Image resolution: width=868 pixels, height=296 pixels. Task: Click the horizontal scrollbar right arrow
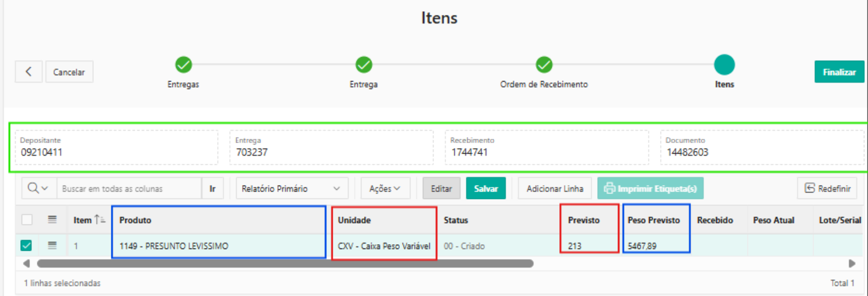(x=852, y=263)
